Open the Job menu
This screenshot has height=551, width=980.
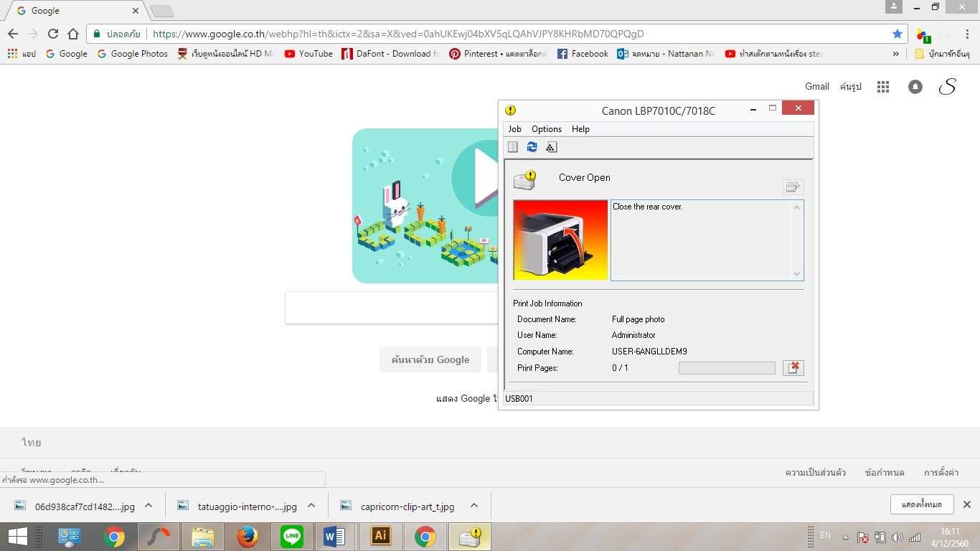click(x=515, y=129)
